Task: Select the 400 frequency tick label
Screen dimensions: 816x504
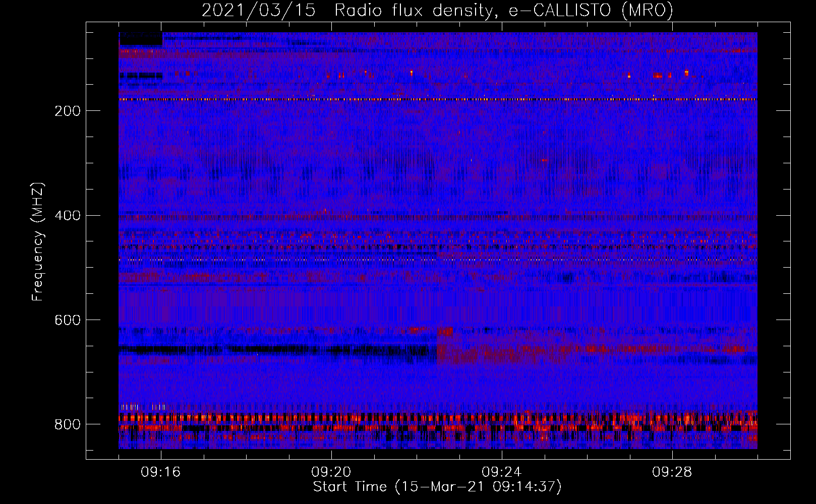Action: [x=68, y=216]
